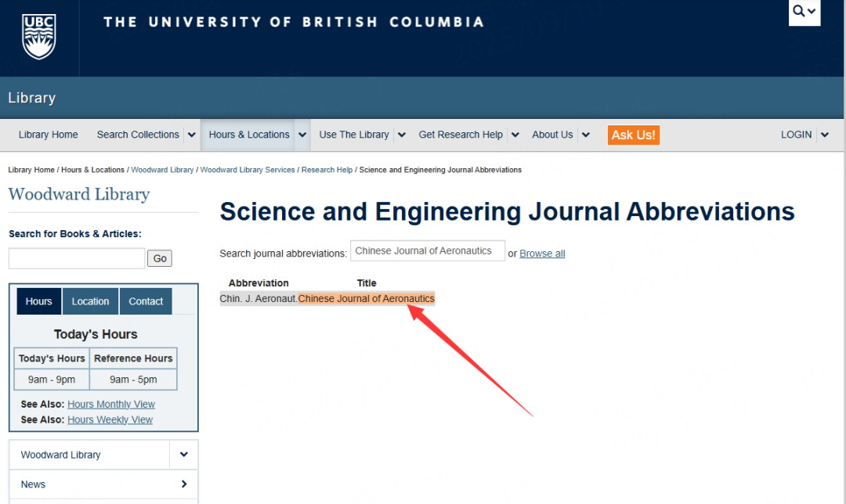
Task: Open Library Home in the nav bar
Action: click(x=48, y=135)
